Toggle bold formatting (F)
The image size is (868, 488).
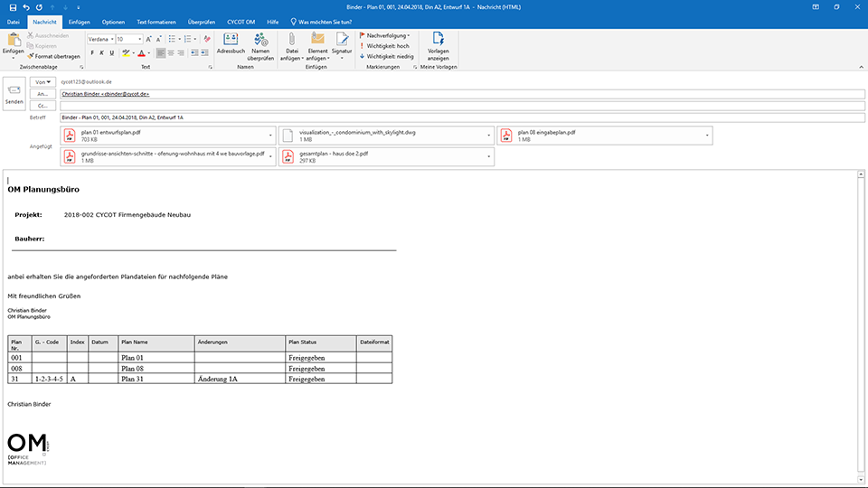[91, 52]
